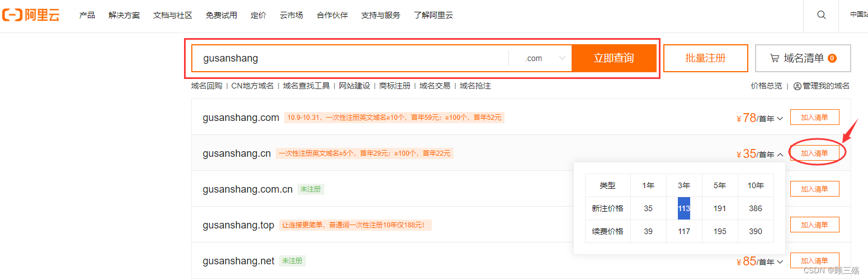Open the 管理我的域名 link
The height and width of the screenshot is (280, 868).
[826, 86]
